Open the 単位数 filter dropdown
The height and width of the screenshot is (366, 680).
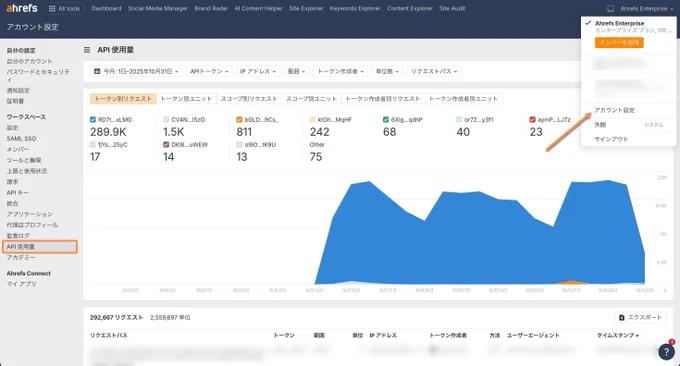point(387,71)
